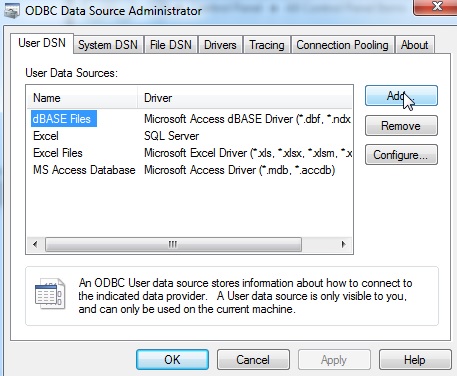457x376 pixels.
Task: Open the System DSN tab
Action: (108, 45)
